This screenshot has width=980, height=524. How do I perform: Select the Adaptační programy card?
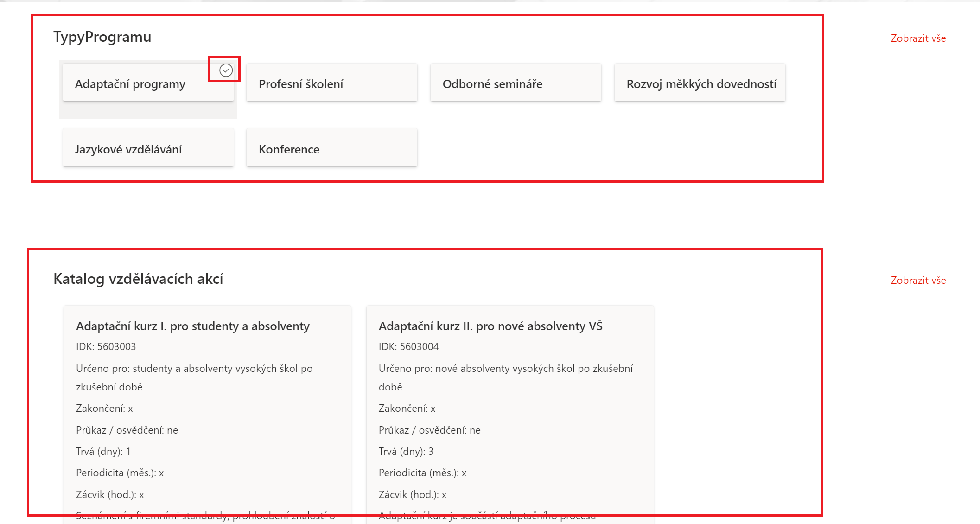pyautogui.click(x=130, y=84)
